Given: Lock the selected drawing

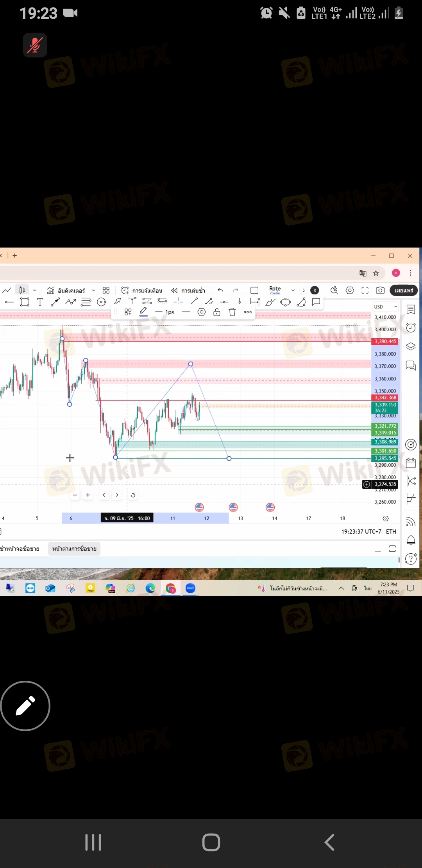Looking at the screenshot, I should [x=217, y=312].
